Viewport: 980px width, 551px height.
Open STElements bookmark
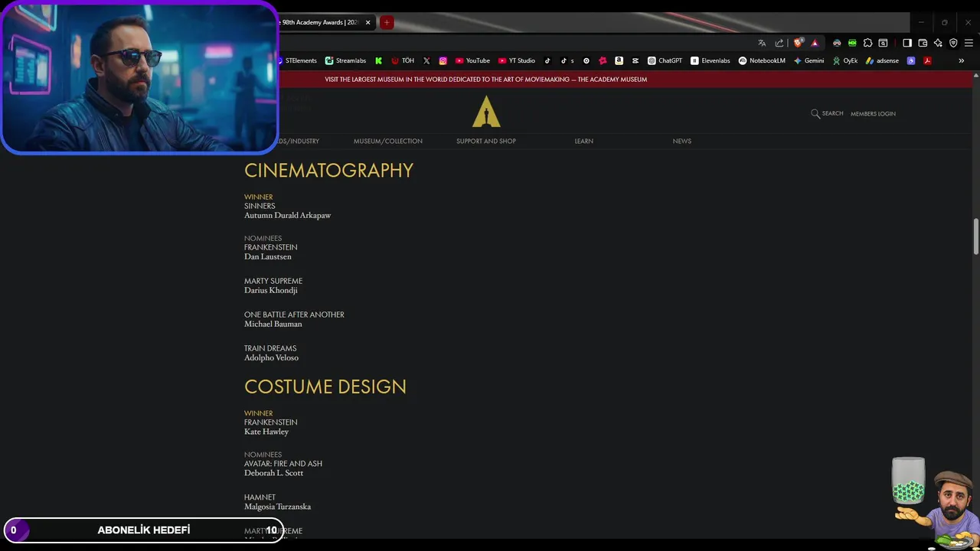[x=297, y=60]
